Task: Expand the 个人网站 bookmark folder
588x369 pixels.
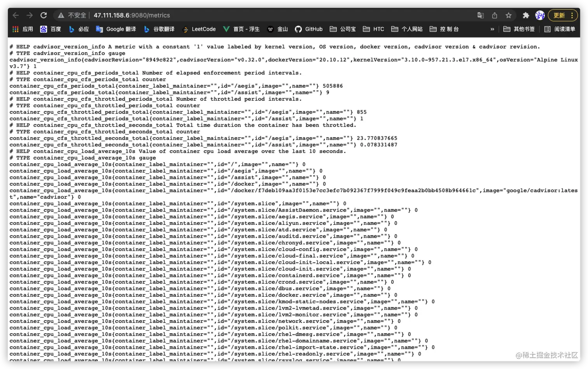Action: 407,29
